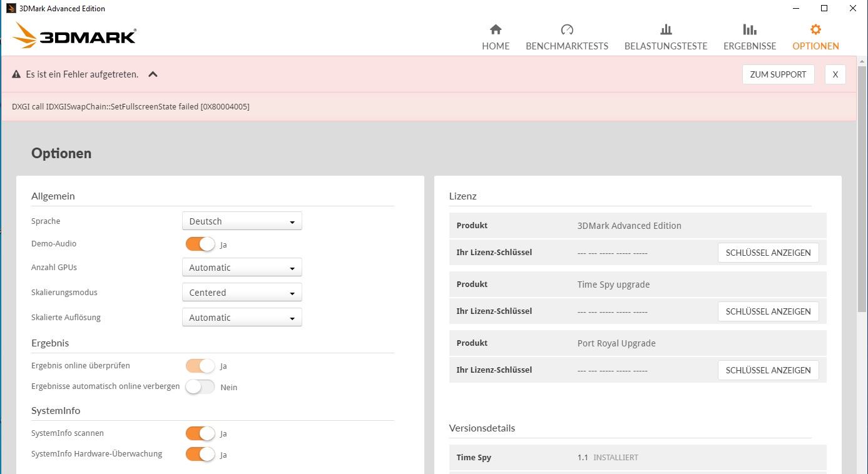Click the 'Lizenz' section heading

click(462, 196)
